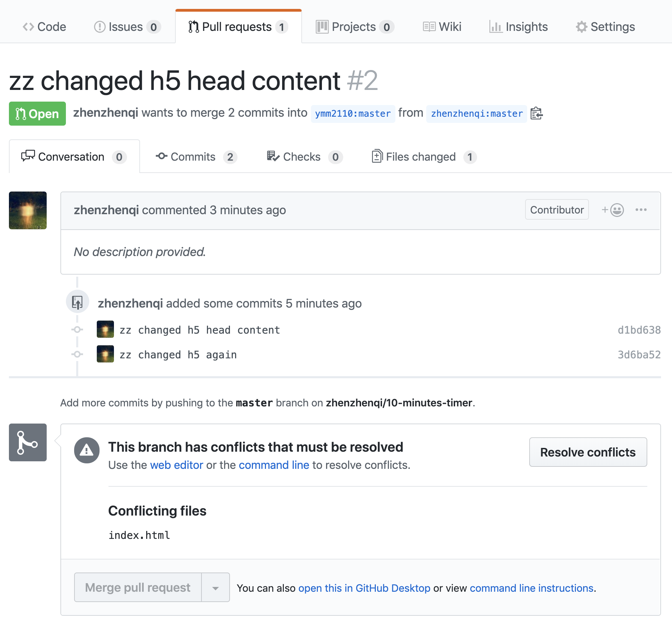The height and width of the screenshot is (624, 672).
Task: Go to the Insights repository tab
Action: tap(519, 27)
